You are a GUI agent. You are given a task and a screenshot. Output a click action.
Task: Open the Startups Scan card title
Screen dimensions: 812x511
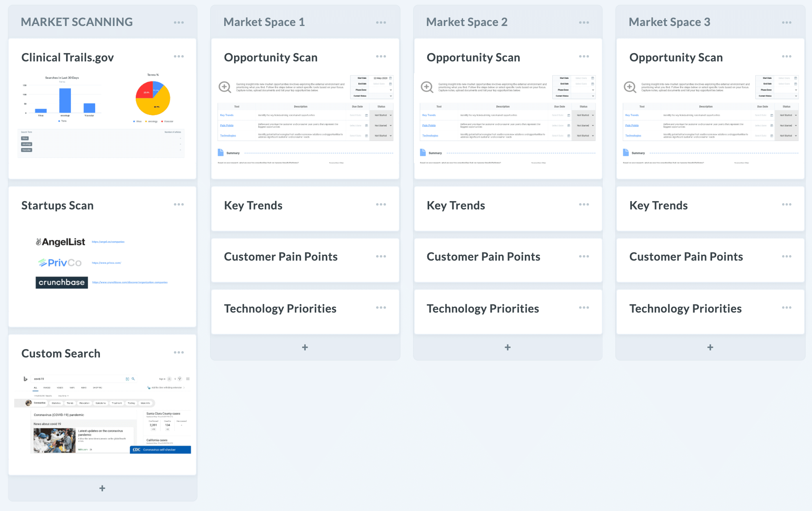tap(57, 206)
